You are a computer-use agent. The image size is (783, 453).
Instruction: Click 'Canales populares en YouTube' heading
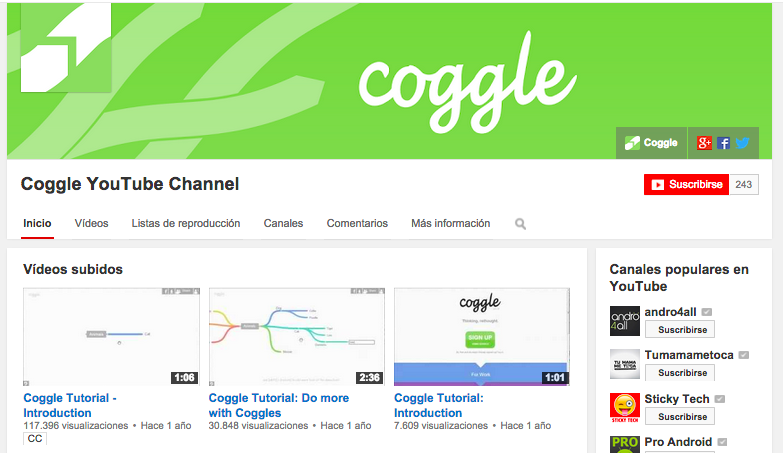click(679, 278)
